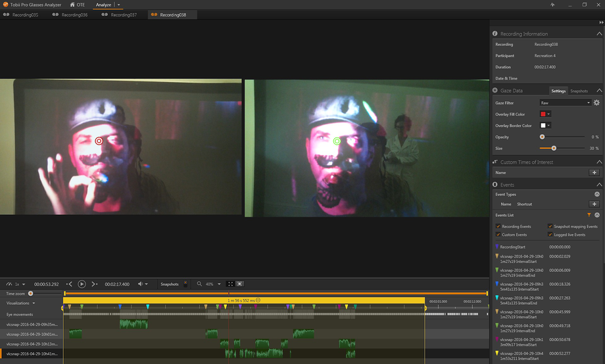Add a new Custom Time of Interest
The height and width of the screenshot is (364, 605).
point(594,172)
